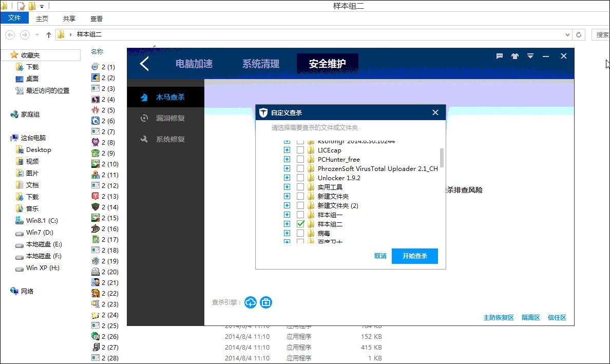Click the back arrow beside 电脑加速

click(x=144, y=64)
